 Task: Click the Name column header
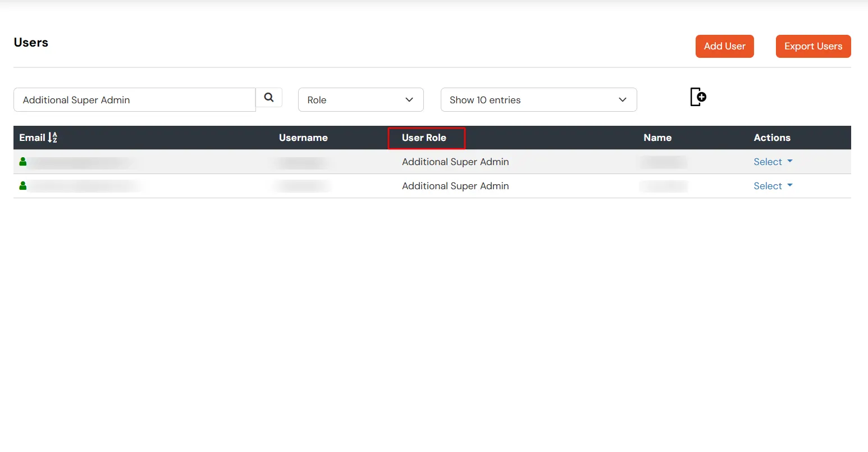657,138
